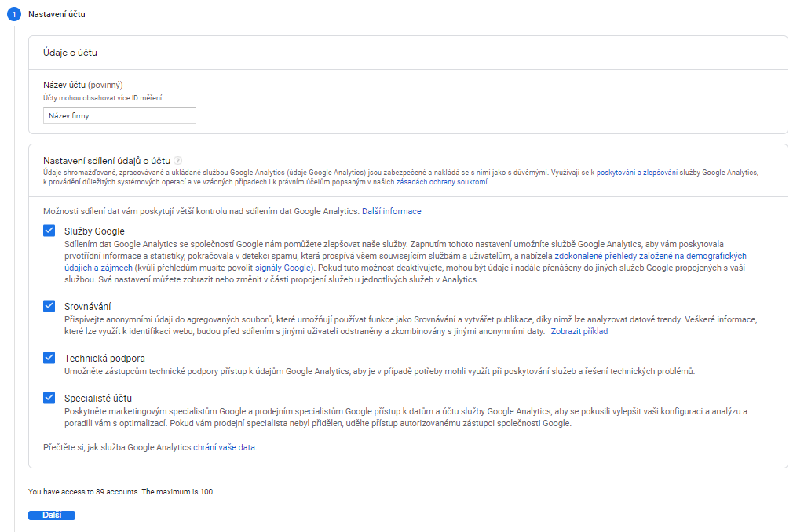Follow the chrání vaše data link
The image size is (804, 532).
224,447
